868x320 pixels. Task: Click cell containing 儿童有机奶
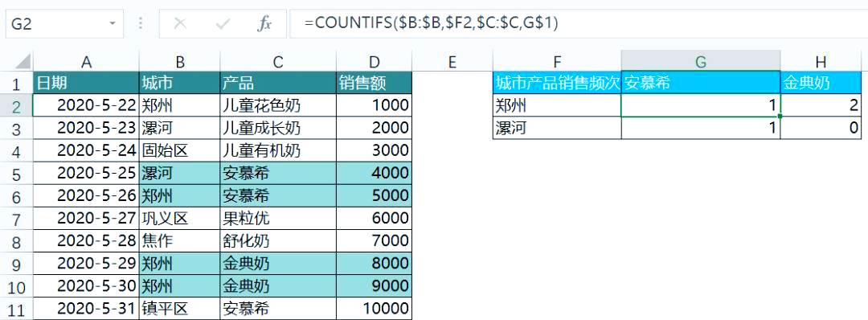[x=278, y=150]
